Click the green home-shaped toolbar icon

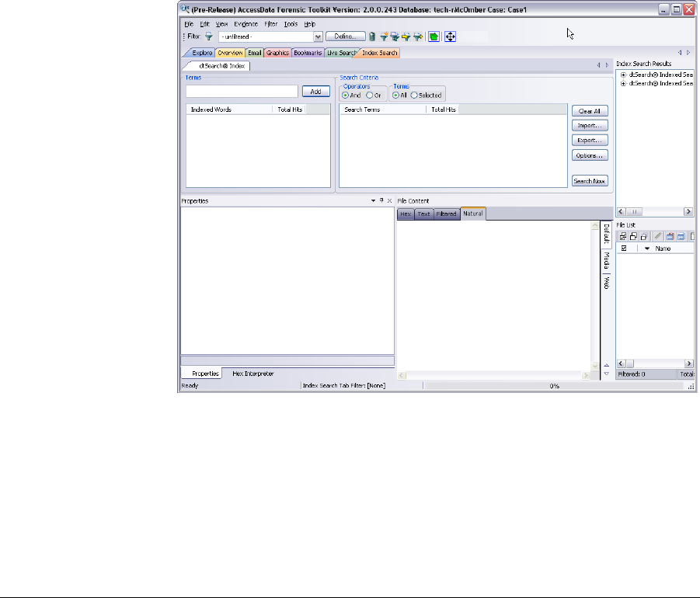[434, 37]
